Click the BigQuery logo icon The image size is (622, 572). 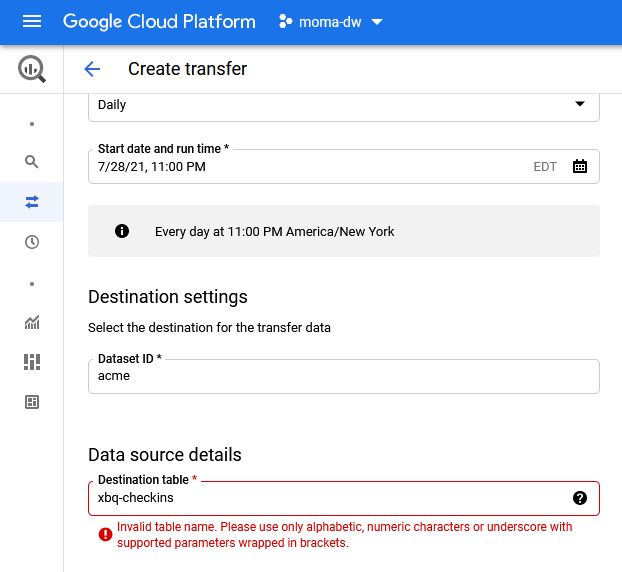(32, 69)
